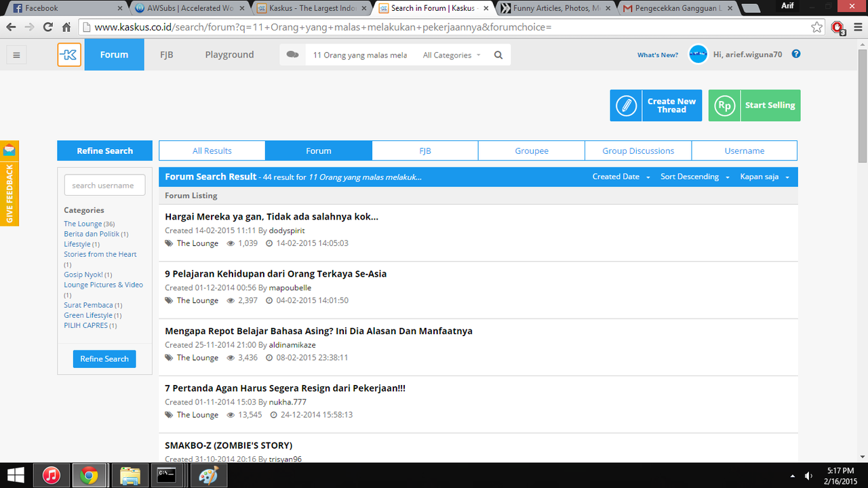
Task: Open the Sort Descending dropdown
Action: point(695,177)
